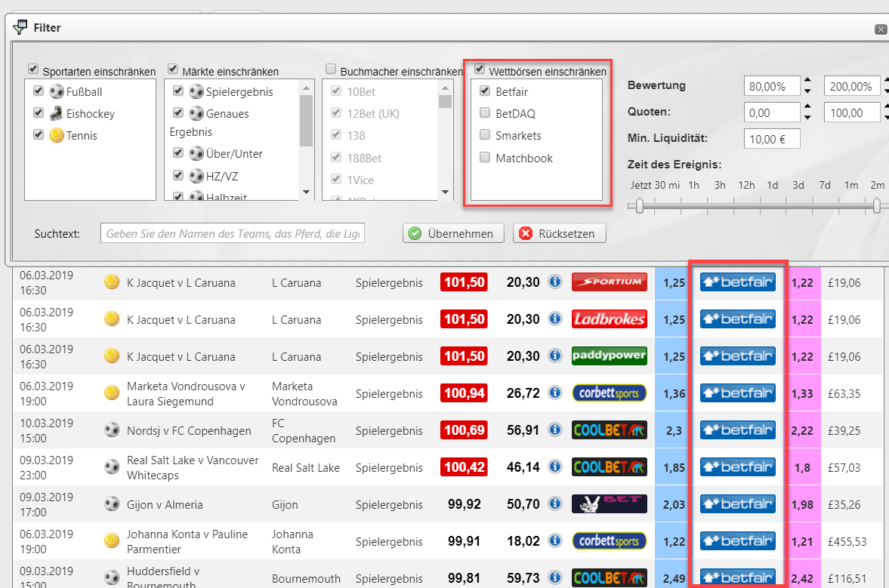Click the info icon in the Gijon v Almeria row
Image resolution: width=889 pixels, height=588 pixels.
(x=555, y=503)
